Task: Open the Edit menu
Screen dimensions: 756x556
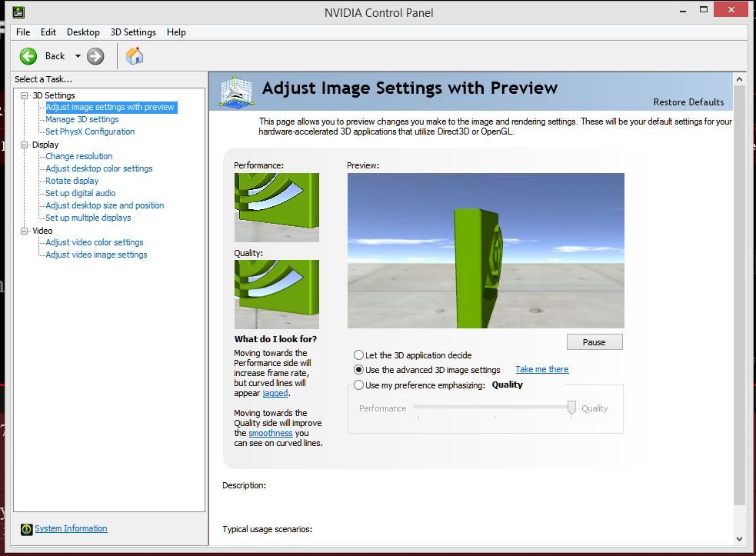Action: pyautogui.click(x=48, y=32)
